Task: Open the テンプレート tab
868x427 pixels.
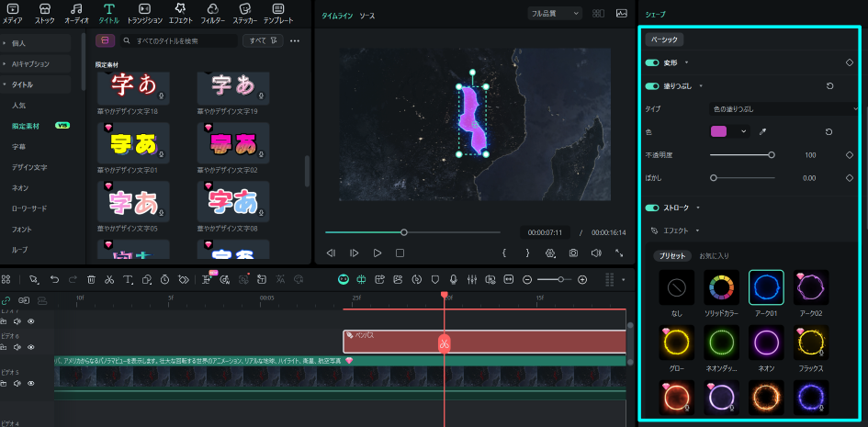Action: (278, 14)
